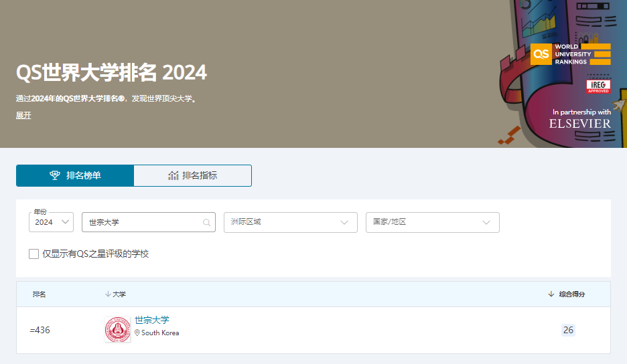Tick the 仅显示有QS之星评级的学校 checkbox
This screenshot has width=627, height=364.
point(34,254)
